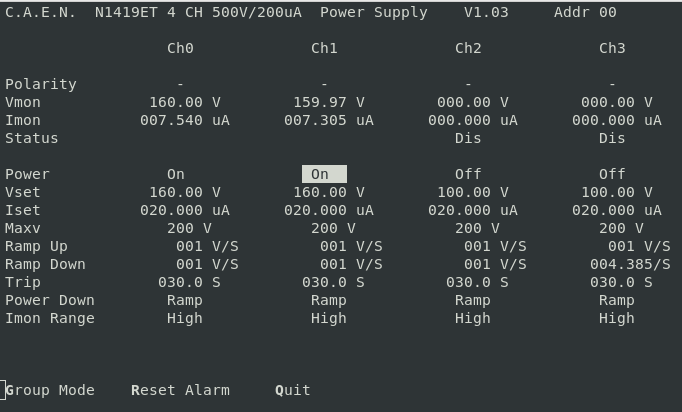
Task: Select Ch3 Trip 030.0 S value
Action: [x=621, y=282]
